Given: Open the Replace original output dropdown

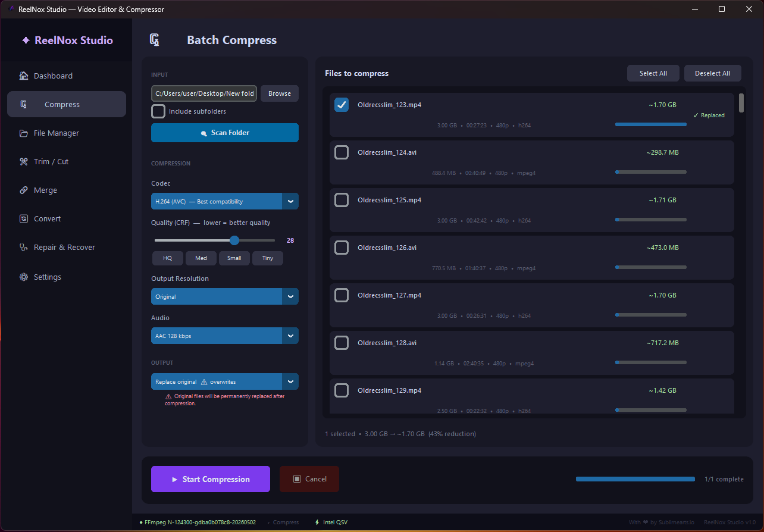Looking at the screenshot, I should click(x=225, y=381).
